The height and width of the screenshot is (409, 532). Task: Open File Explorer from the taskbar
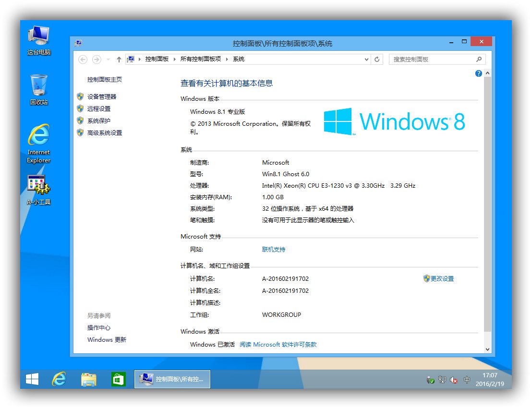(88, 379)
